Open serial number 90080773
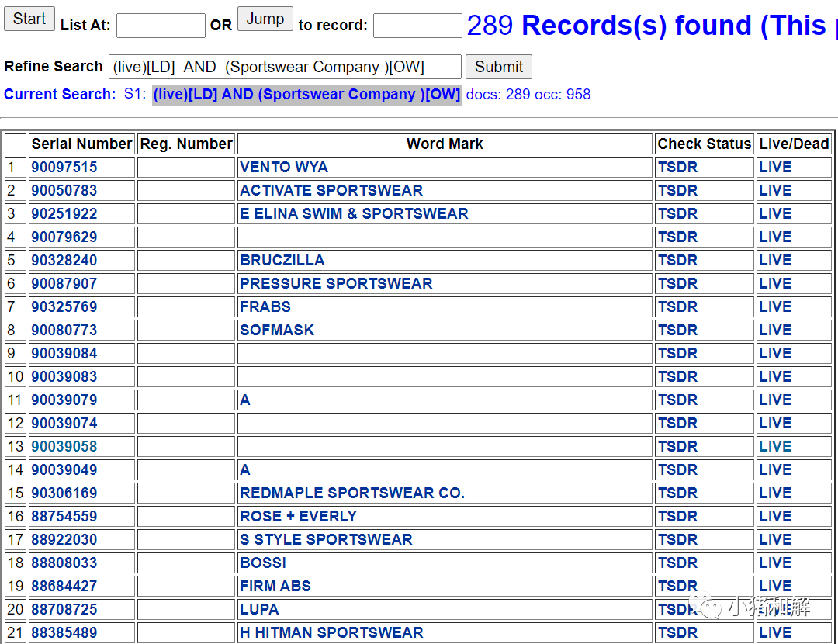This screenshot has height=644, width=838. tap(64, 330)
